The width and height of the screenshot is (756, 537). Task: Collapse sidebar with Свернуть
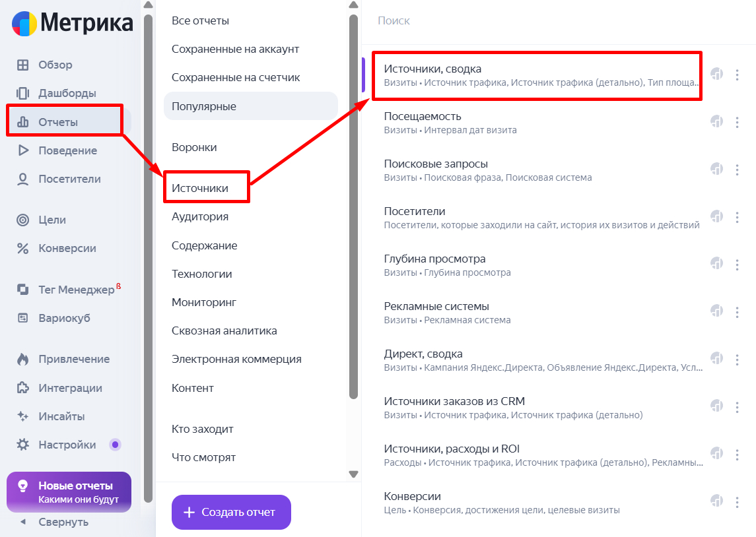[x=55, y=522]
